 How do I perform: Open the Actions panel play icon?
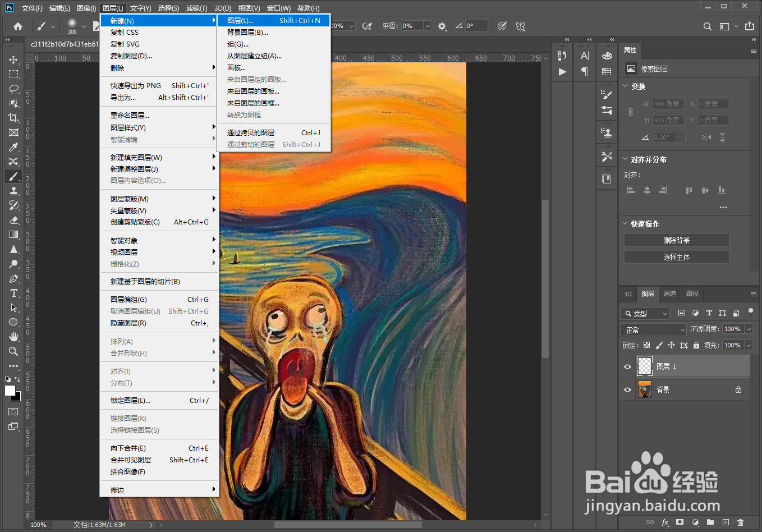pyautogui.click(x=562, y=72)
